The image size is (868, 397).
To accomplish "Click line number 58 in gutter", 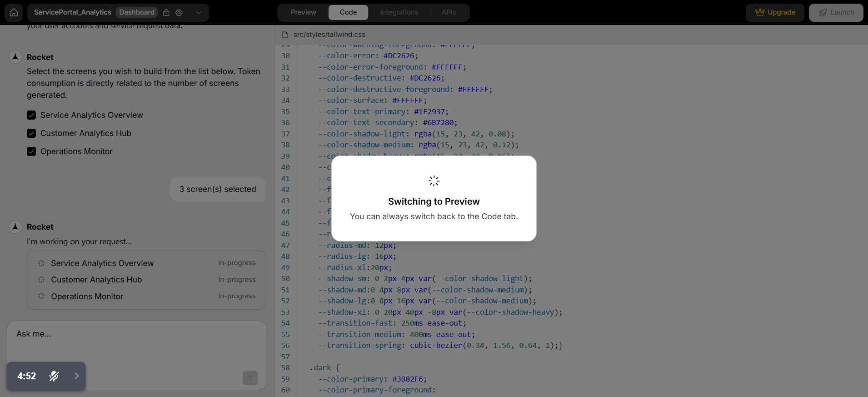I will 285,368.
